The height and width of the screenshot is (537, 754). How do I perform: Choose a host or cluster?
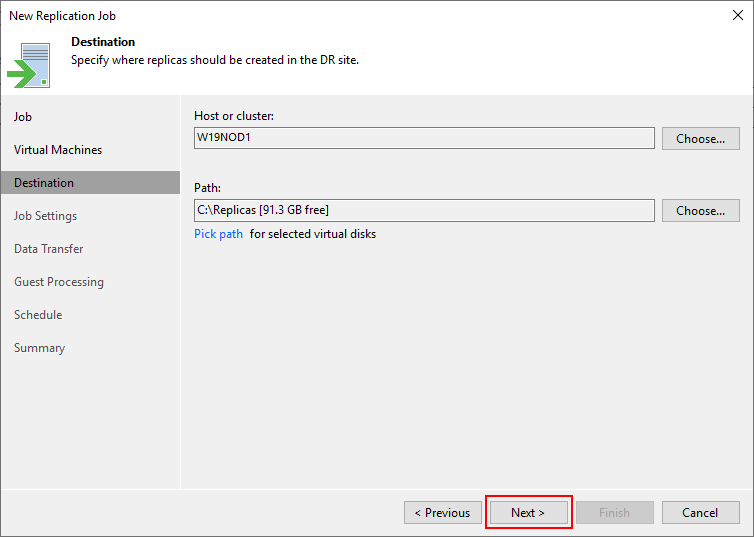(700, 138)
